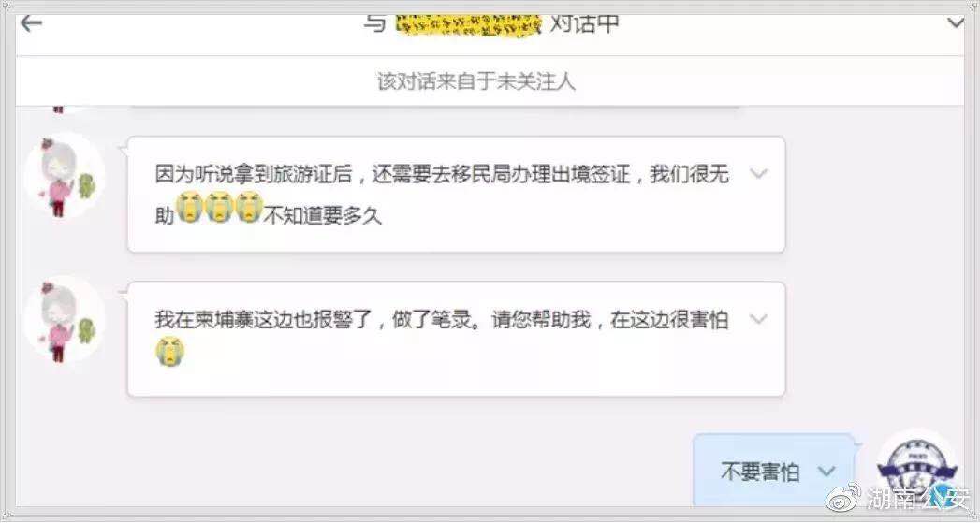The image size is (980, 523).
Task: Select the 不要害怕 reply bubble
Action: coord(773,472)
